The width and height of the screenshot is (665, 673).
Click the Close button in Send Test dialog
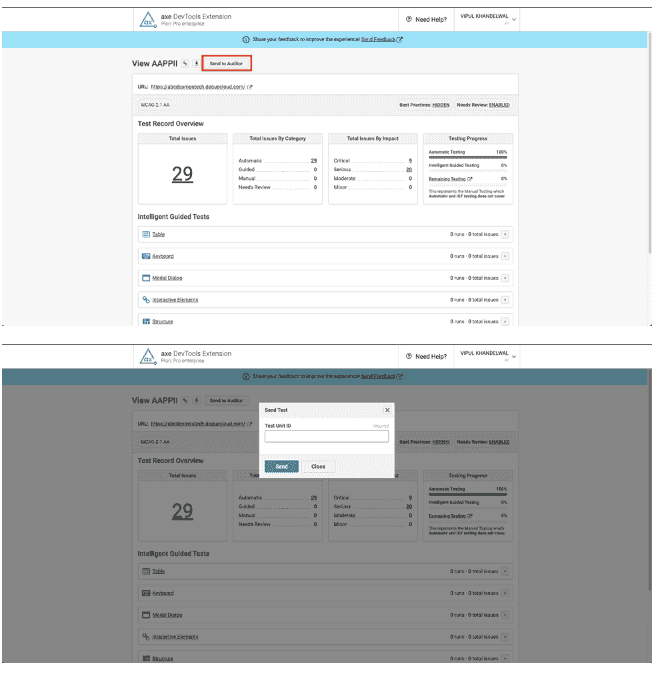point(317,466)
